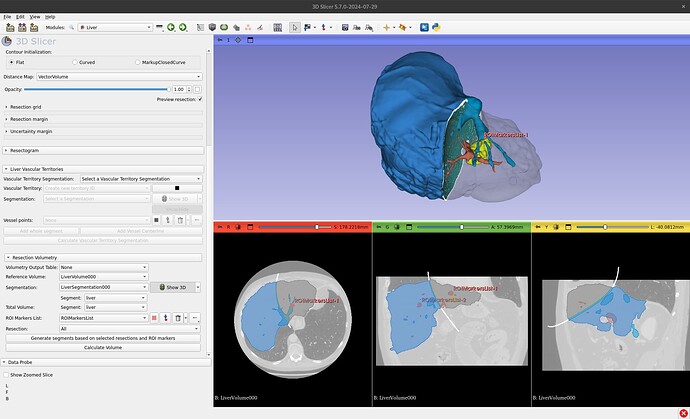
Task: Open the Help menu
Action: click(x=50, y=17)
